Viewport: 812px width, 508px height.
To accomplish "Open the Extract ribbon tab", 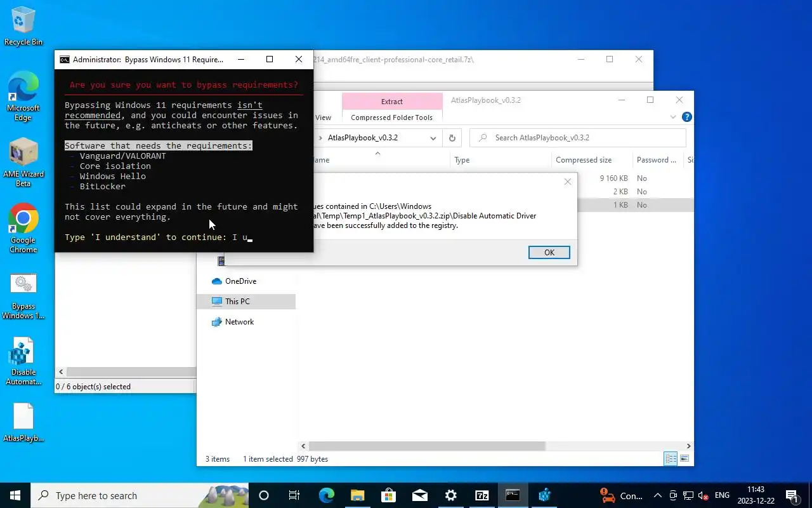I will 392,102.
